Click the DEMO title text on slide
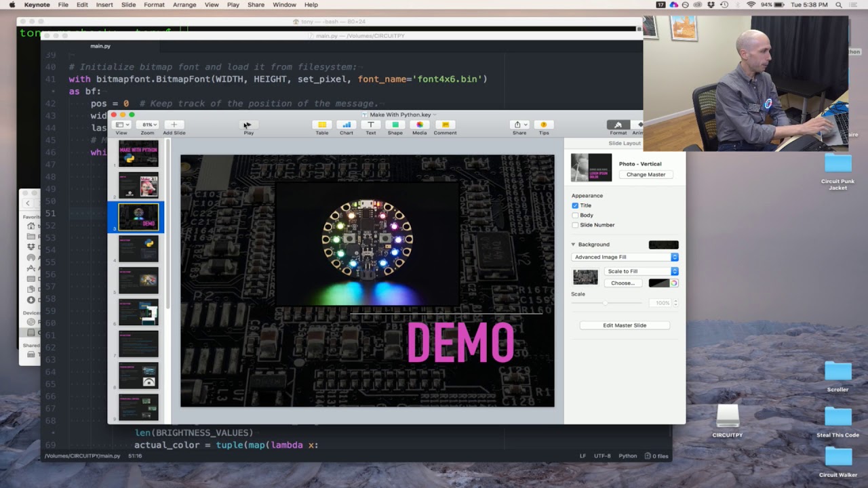The height and width of the screenshot is (488, 868). click(460, 342)
